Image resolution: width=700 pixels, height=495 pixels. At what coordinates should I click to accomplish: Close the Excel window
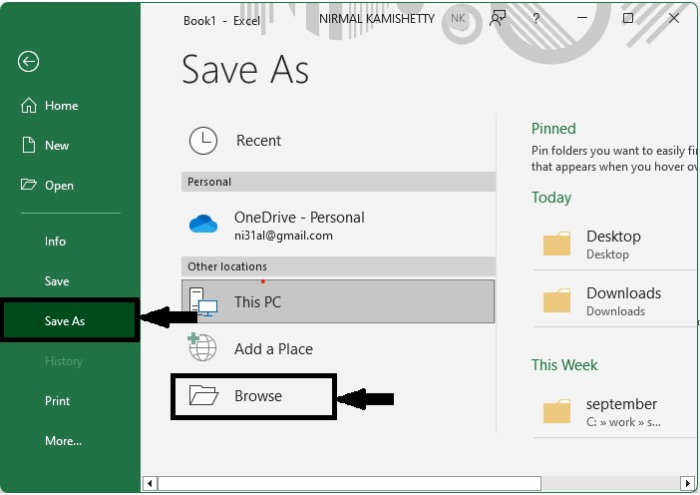coord(674,18)
